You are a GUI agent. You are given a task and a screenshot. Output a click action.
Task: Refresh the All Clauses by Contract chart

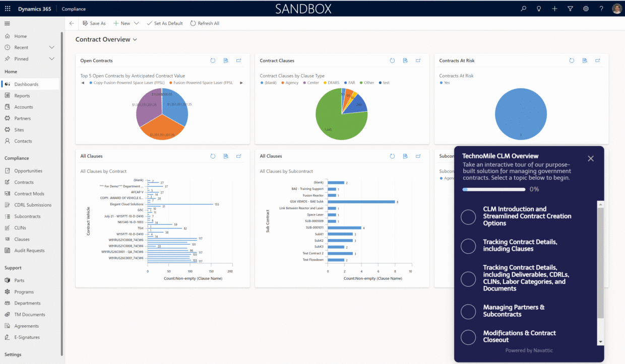[213, 156]
